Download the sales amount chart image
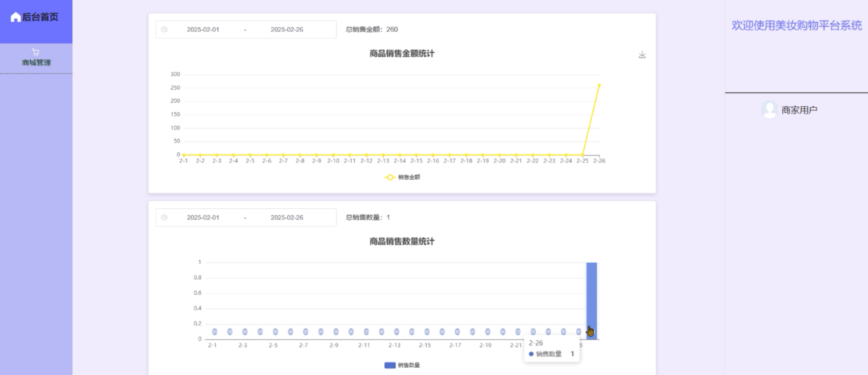The image size is (868, 375). (x=642, y=55)
